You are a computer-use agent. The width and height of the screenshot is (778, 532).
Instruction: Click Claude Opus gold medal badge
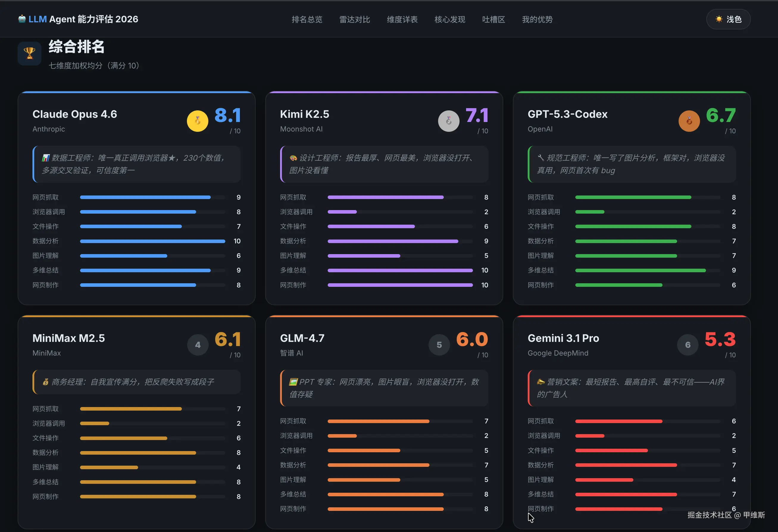click(x=198, y=121)
